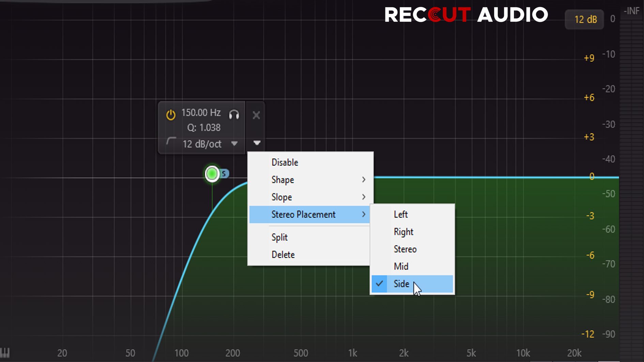644x362 pixels.
Task: Open the 12 dB/oct slope dropdown
Action: (x=234, y=144)
